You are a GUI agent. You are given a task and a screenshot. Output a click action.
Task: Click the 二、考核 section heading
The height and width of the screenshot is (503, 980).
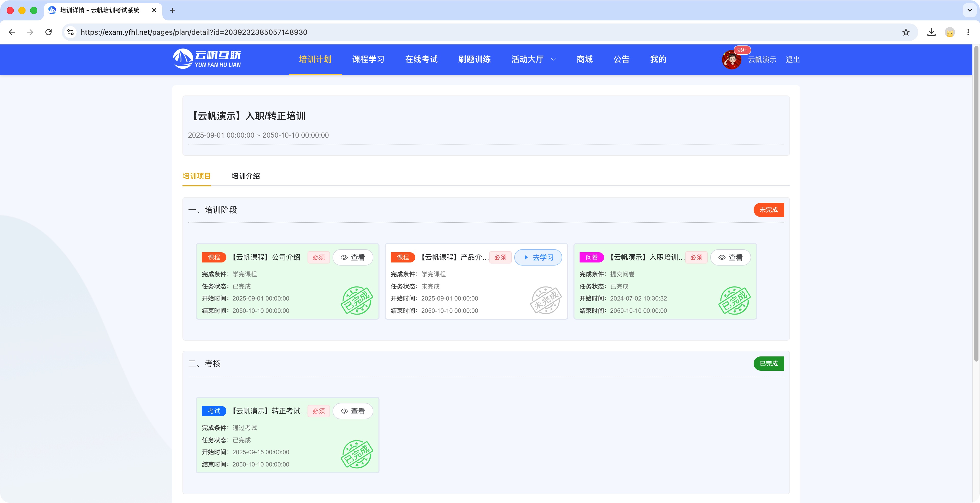tap(204, 364)
